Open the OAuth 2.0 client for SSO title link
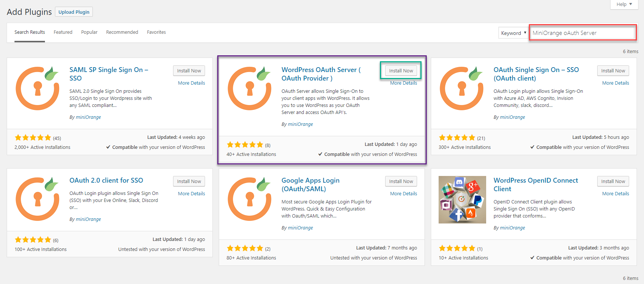The image size is (644, 284). 106,180
